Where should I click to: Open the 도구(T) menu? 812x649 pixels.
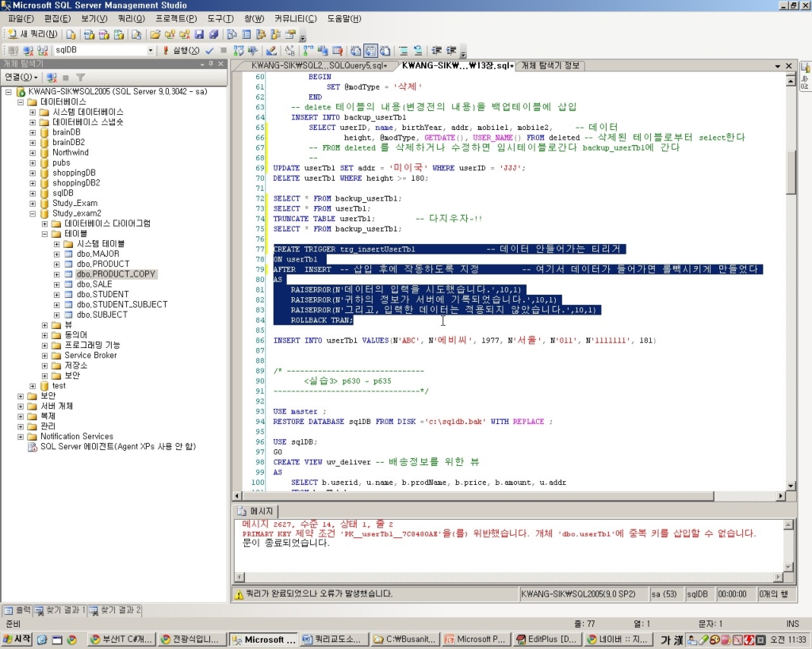tap(220, 19)
